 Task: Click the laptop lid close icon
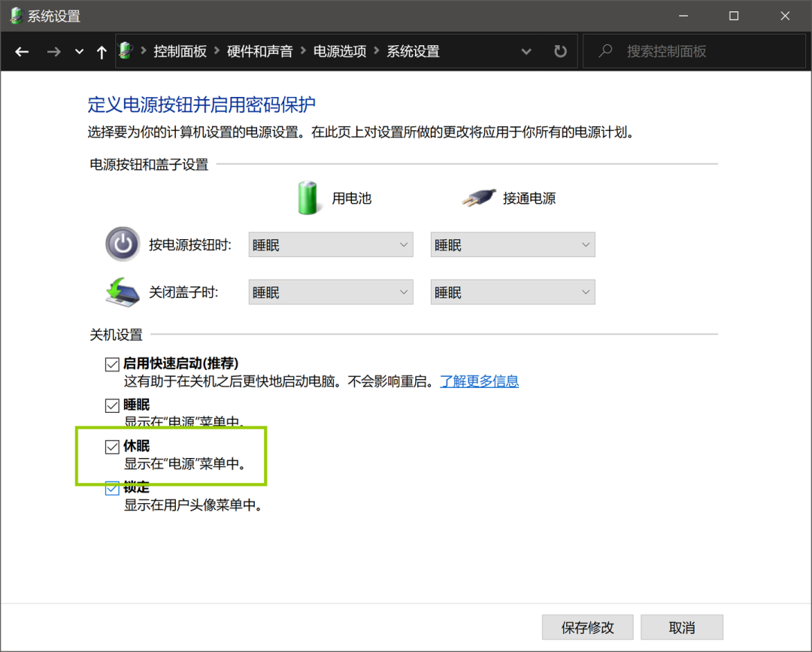(x=123, y=292)
